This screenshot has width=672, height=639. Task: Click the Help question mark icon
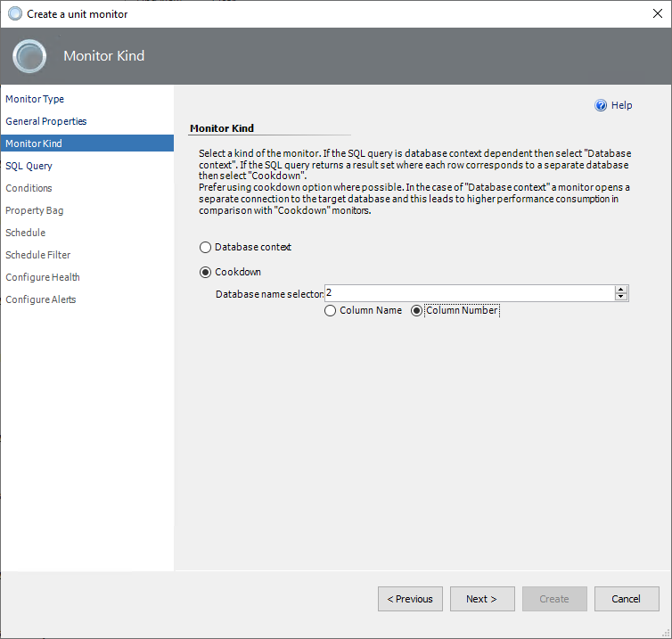pyautogui.click(x=601, y=105)
